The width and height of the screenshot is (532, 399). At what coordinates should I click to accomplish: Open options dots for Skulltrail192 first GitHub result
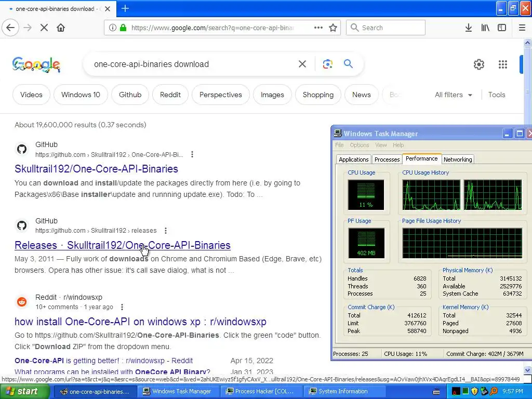192,154
